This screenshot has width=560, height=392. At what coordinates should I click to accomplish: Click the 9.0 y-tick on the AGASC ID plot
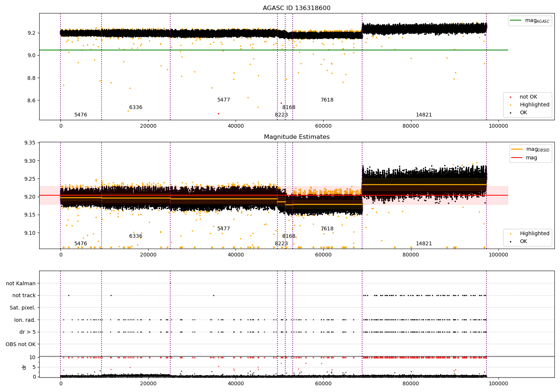31,56
